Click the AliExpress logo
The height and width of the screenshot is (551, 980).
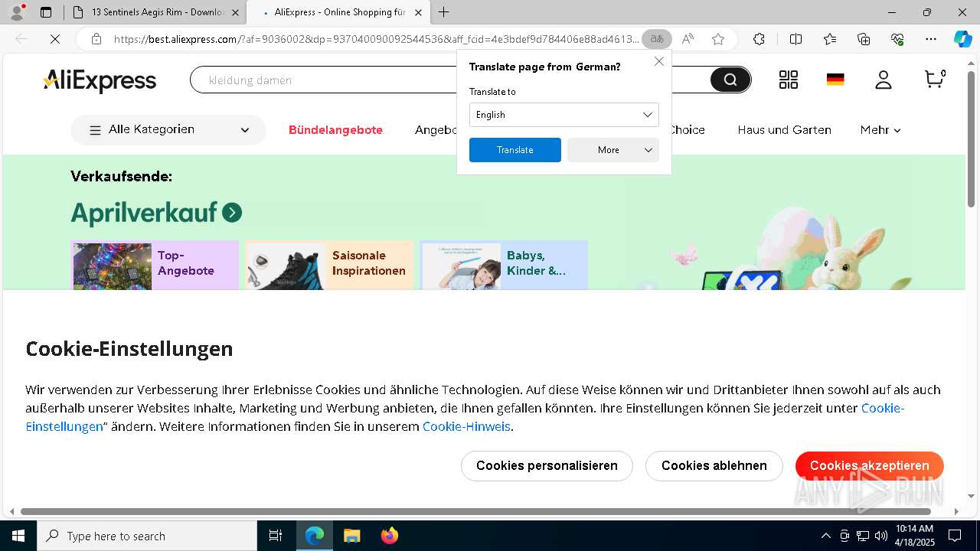pyautogui.click(x=100, y=80)
